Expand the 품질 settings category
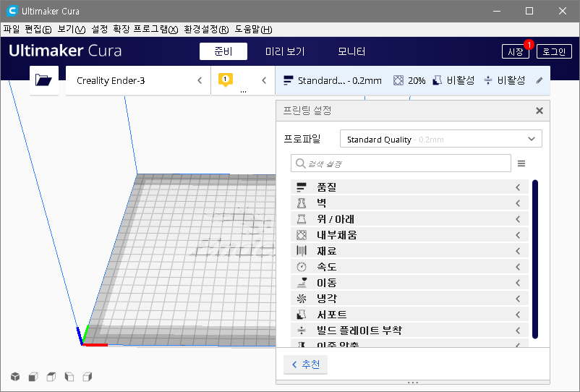This screenshot has width=580, height=392. [x=409, y=187]
